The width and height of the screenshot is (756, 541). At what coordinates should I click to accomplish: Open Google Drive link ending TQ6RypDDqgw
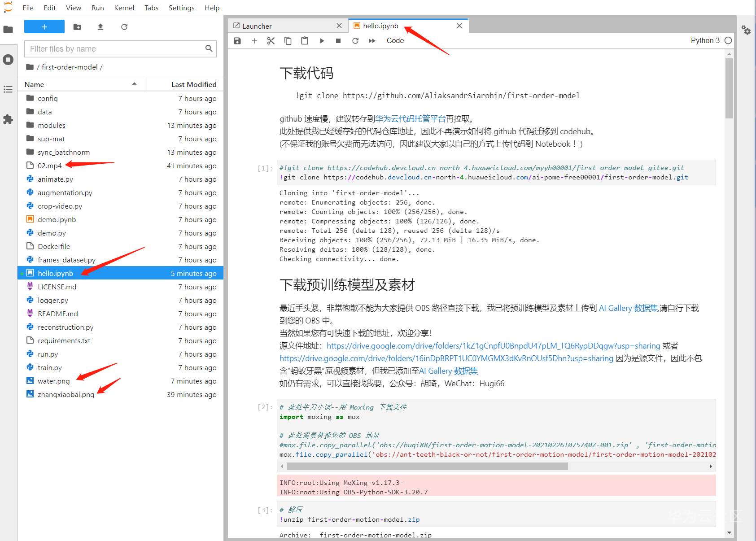pos(493,346)
